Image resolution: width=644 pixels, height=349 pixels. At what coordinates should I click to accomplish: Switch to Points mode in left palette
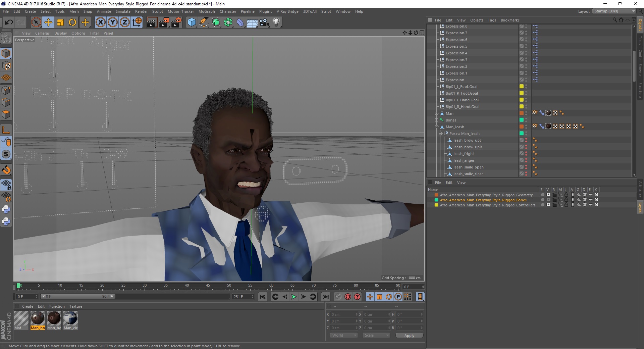point(6,90)
